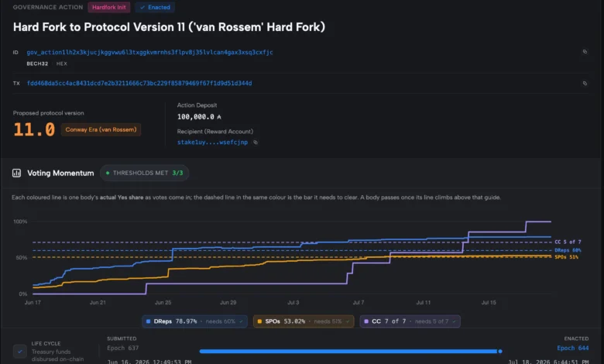This screenshot has width=604, height=364.
Task: Click the 100% y-axis label
Action: 20,221
